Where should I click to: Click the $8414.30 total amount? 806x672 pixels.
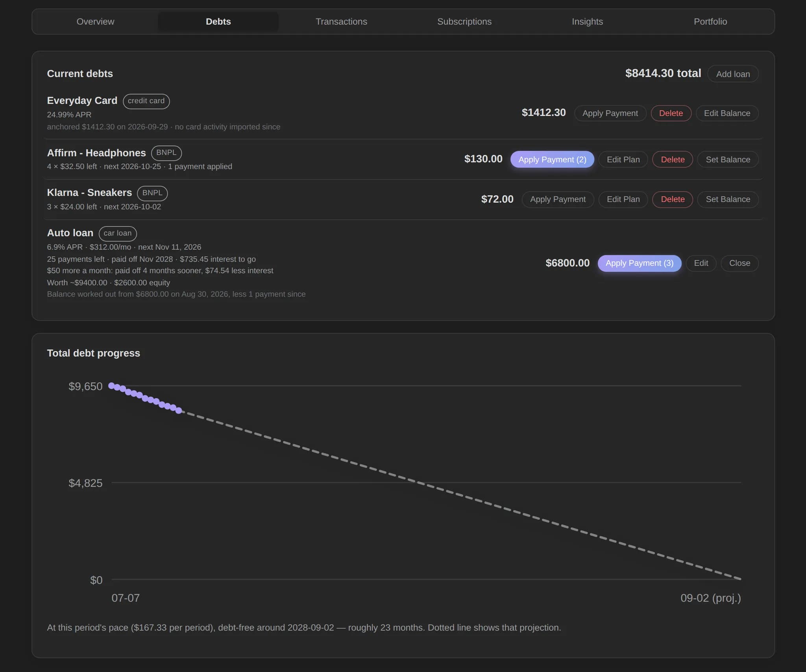click(663, 74)
